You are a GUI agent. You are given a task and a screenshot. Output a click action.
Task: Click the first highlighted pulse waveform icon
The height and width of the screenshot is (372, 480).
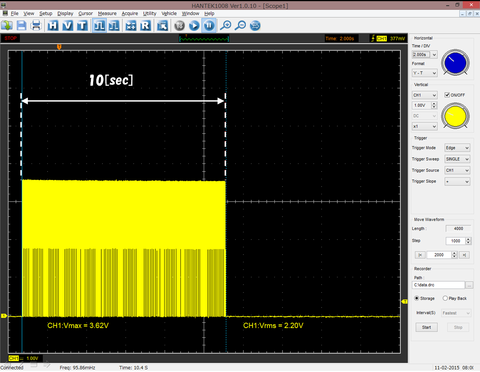point(99,25)
